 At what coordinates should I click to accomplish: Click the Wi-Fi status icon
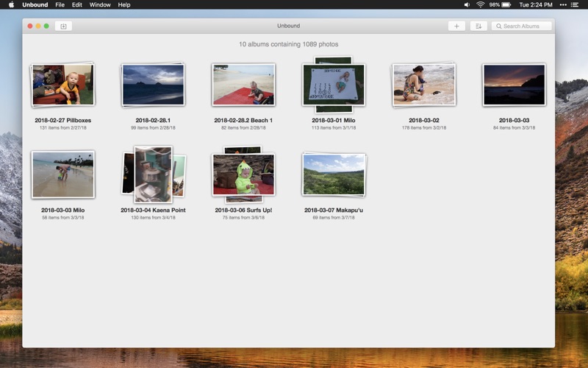(x=481, y=4)
